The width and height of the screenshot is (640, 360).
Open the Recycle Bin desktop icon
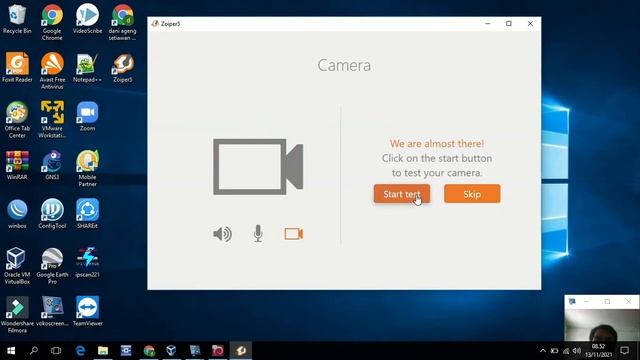(x=17, y=19)
